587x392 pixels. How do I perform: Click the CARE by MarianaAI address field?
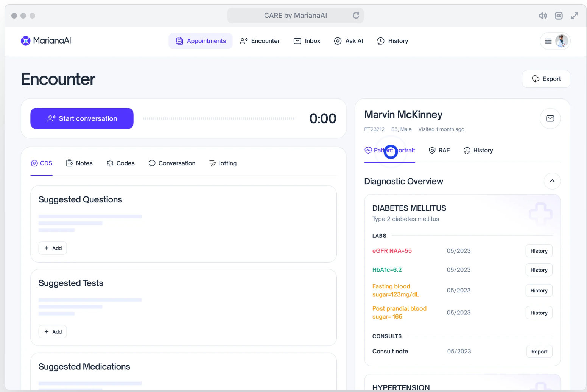(296, 16)
